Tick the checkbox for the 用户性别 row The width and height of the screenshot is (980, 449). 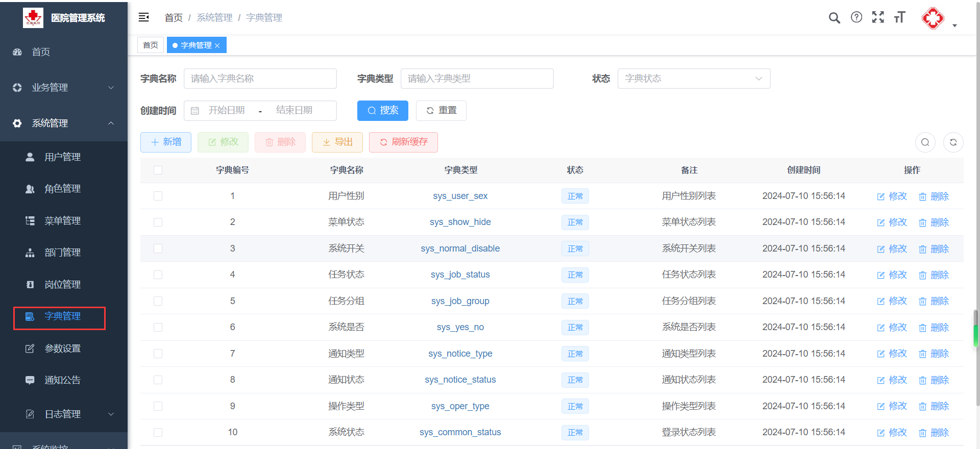point(158,196)
